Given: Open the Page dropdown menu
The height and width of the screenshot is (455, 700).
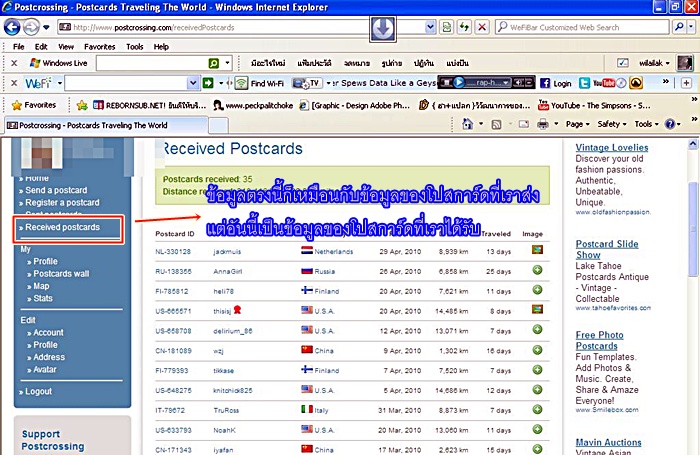Looking at the screenshot, I should (x=578, y=124).
